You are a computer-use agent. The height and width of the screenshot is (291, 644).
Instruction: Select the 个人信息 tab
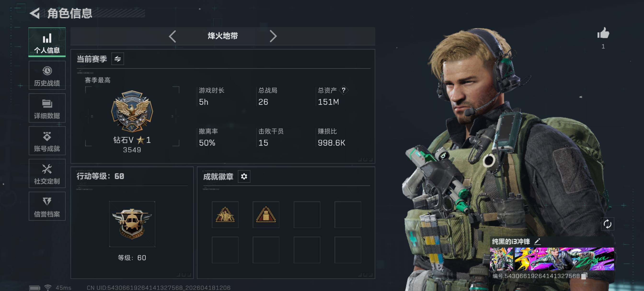pyautogui.click(x=47, y=42)
